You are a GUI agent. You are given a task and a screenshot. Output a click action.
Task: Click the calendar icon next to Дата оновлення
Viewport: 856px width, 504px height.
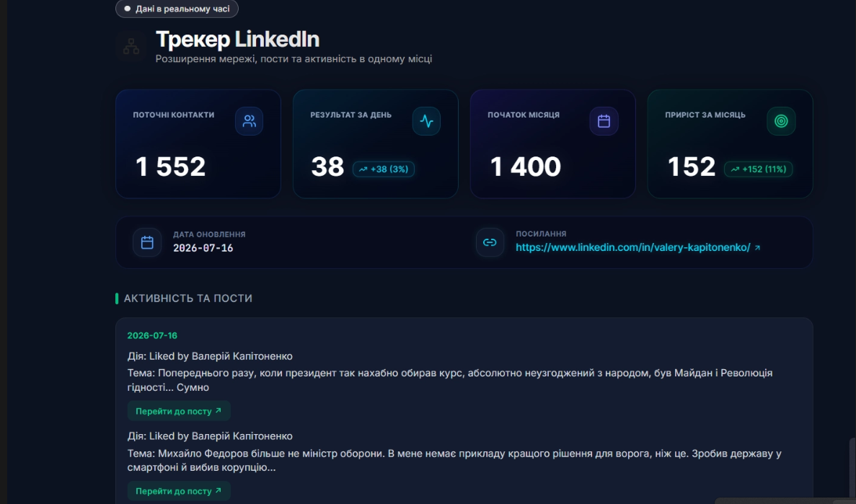(x=147, y=242)
